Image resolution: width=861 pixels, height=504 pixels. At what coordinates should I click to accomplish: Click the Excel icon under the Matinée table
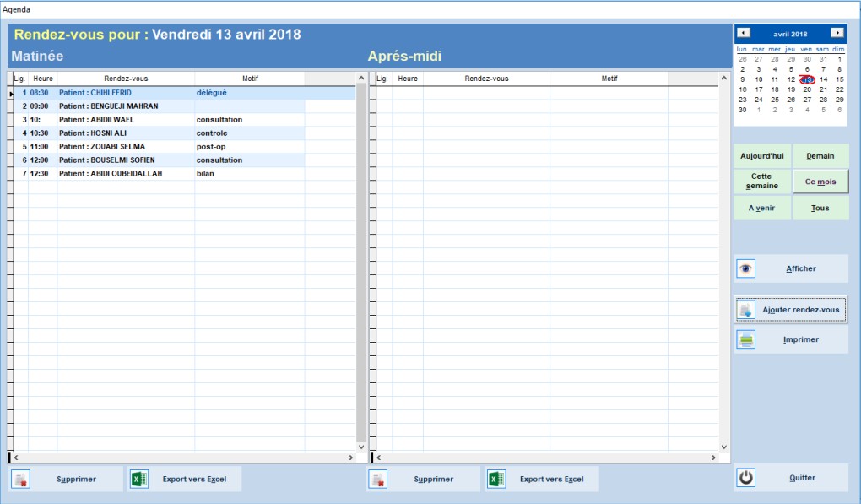tap(139, 479)
